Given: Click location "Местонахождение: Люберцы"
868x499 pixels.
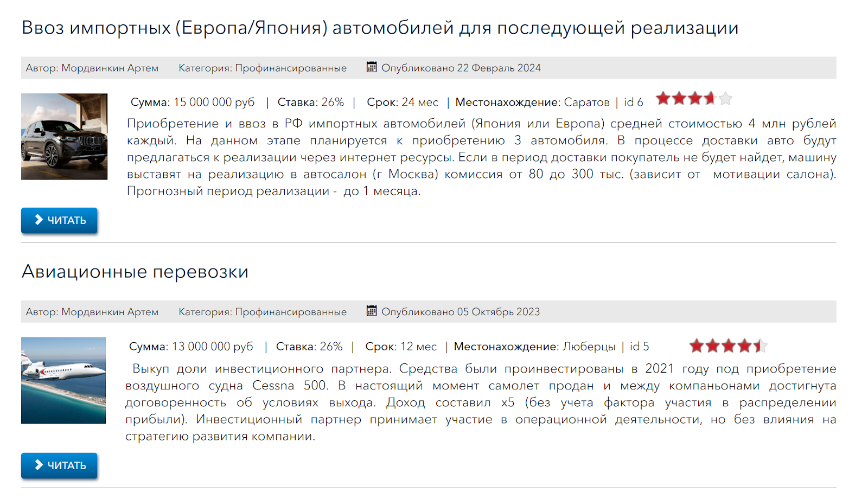Looking at the screenshot, I should click(535, 346).
